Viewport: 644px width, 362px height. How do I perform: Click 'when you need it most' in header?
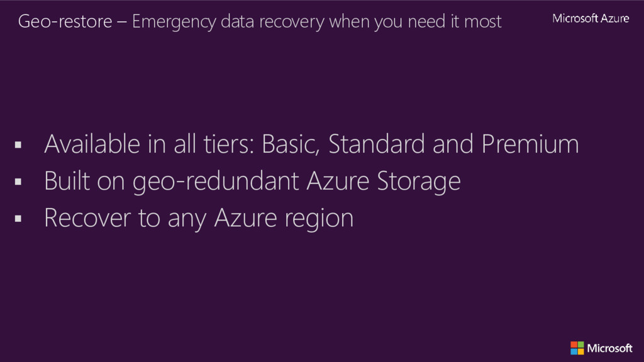[x=415, y=22]
